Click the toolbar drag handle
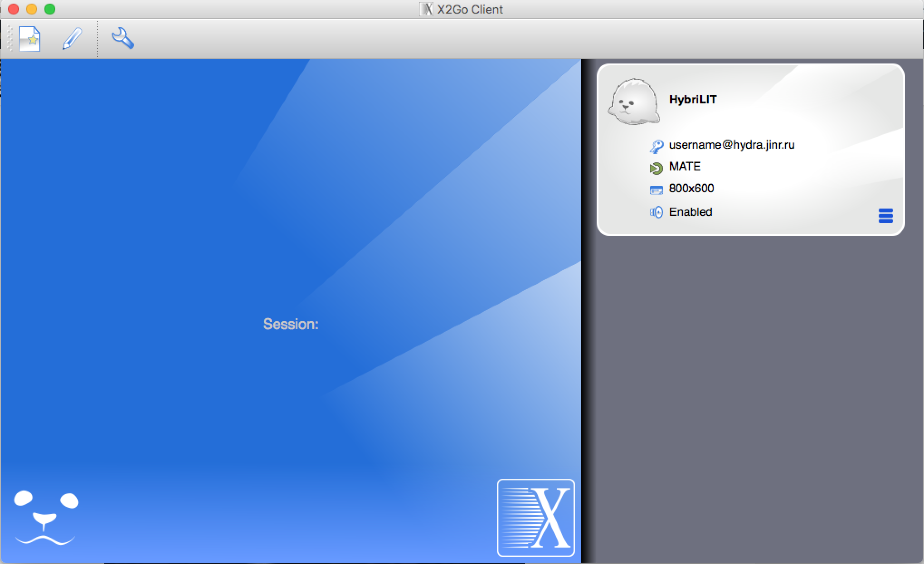This screenshot has width=924, height=564. 10,39
